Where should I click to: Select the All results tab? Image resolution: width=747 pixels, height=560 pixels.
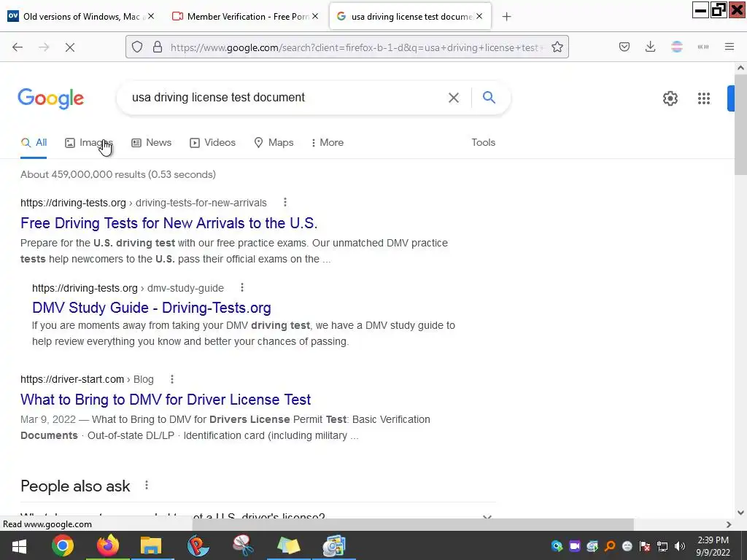(x=34, y=142)
